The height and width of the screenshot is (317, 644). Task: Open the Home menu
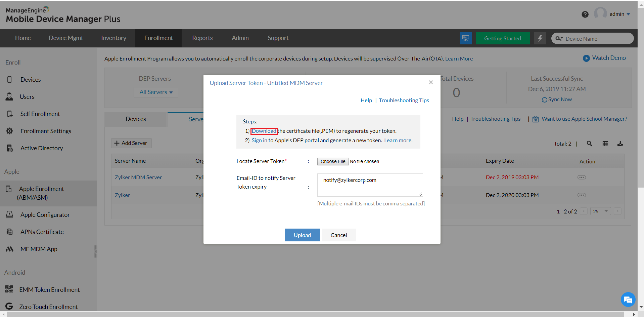click(23, 38)
